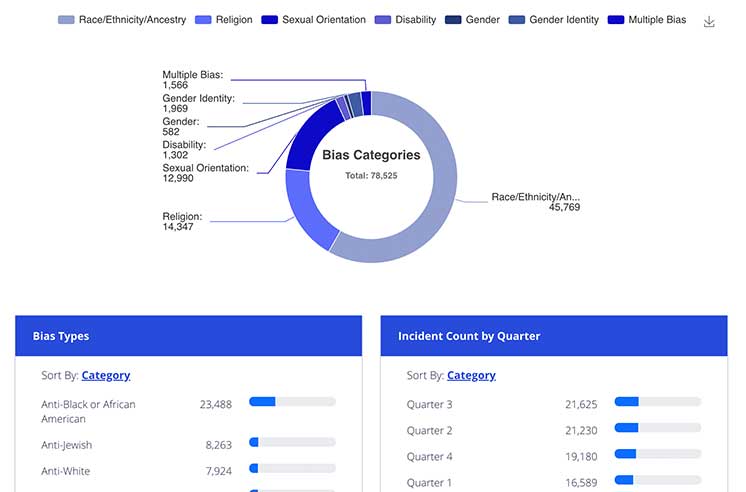Click the 'Gender Identity: 1,969' chart label
The height and width of the screenshot is (492, 746).
[198, 103]
